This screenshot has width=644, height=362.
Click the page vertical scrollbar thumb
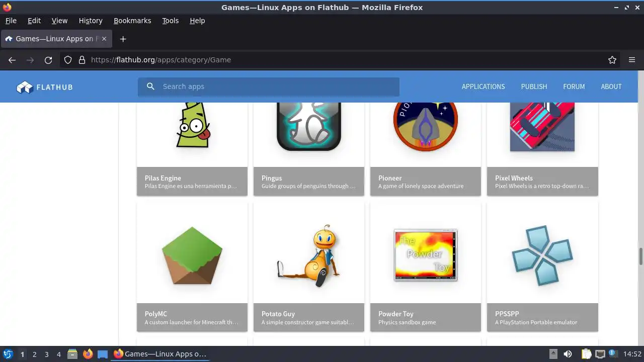tap(640, 256)
